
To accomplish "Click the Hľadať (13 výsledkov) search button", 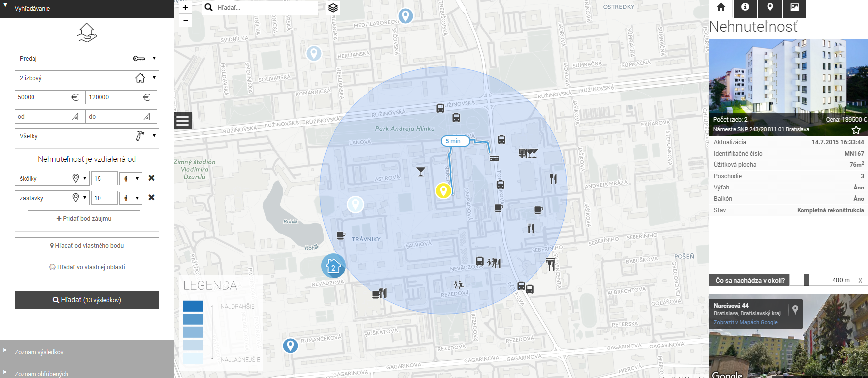I will [x=87, y=300].
